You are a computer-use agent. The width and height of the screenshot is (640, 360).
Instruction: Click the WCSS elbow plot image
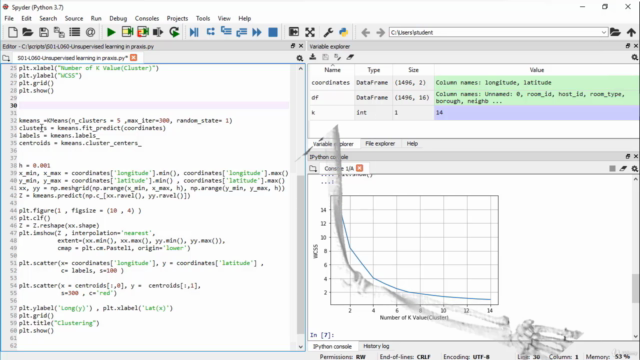405,257
